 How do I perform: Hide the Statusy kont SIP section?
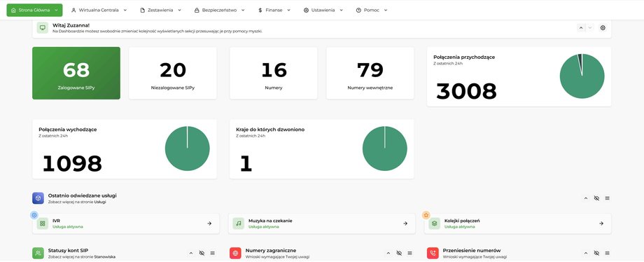tap(202, 253)
